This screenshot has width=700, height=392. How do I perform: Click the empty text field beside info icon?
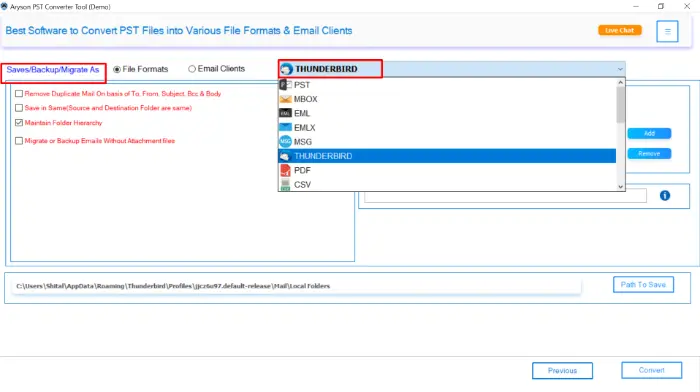(505, 196)
